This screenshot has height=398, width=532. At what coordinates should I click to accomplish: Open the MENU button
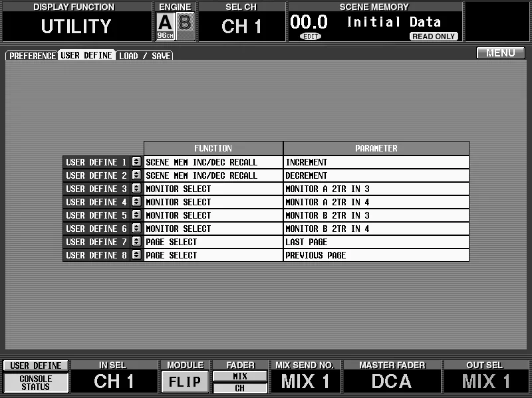(x=501, y=53)
